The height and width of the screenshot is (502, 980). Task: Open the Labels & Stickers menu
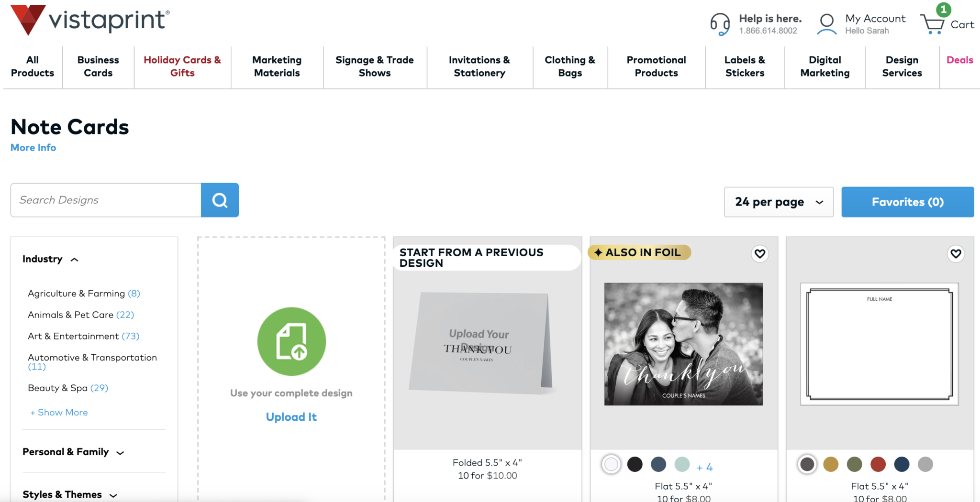[745, 66]
